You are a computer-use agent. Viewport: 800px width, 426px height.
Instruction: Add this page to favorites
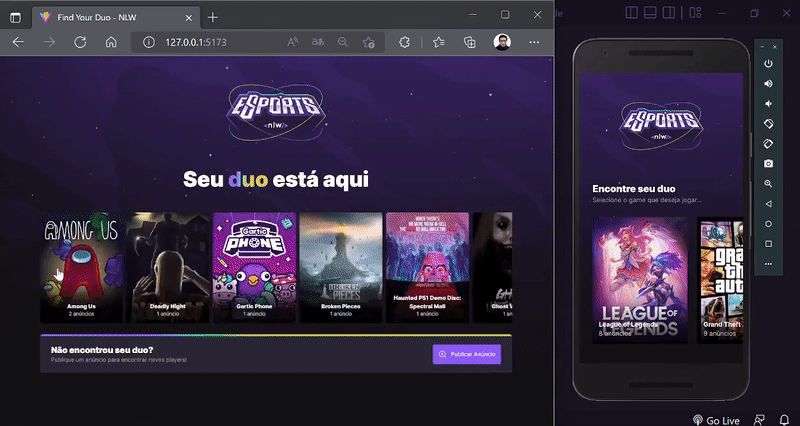[368, 42]
